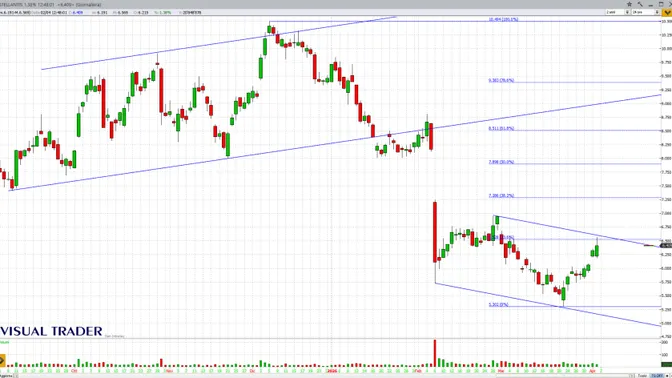Click the 61.8% Fibonacci level label

501,128
